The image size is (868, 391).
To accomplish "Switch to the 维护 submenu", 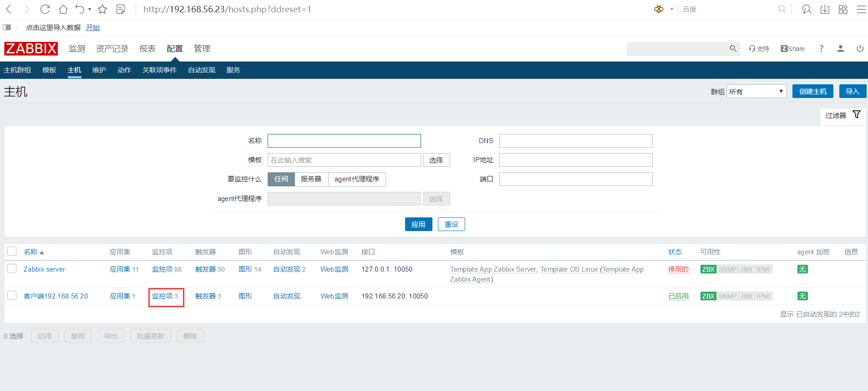I will tap(99, 70).
